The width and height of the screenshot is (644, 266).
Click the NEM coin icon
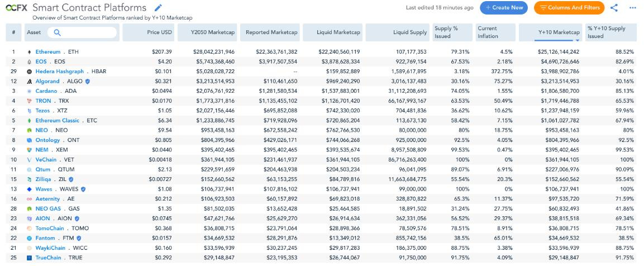click(29, 150)
